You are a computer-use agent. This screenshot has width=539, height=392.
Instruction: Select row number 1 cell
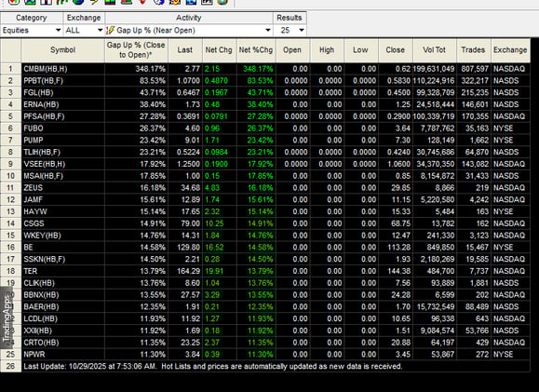(10, 69)
